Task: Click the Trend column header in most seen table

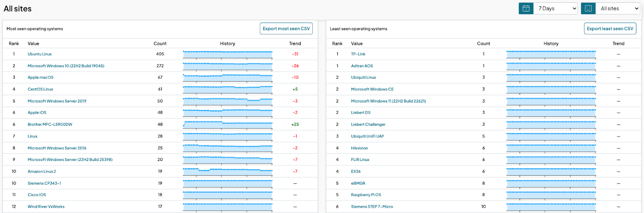Action: (x=295, y=44)
